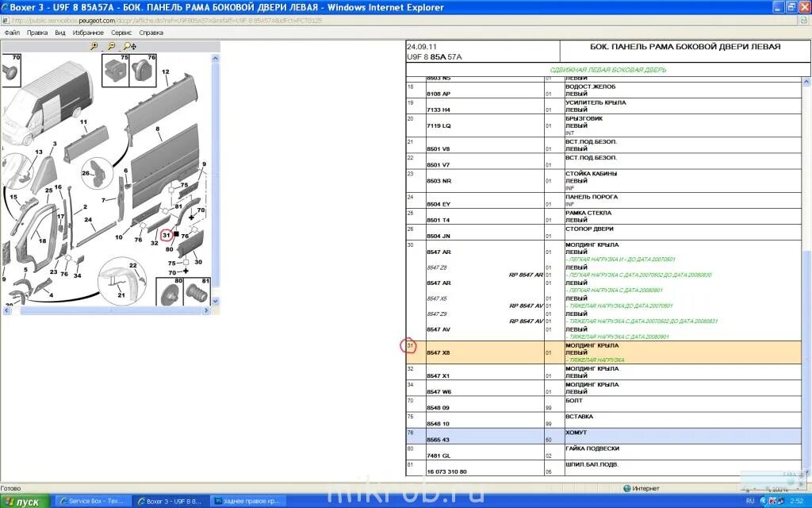
Task: Click part number 8547 X1
Action: (438, 376)
